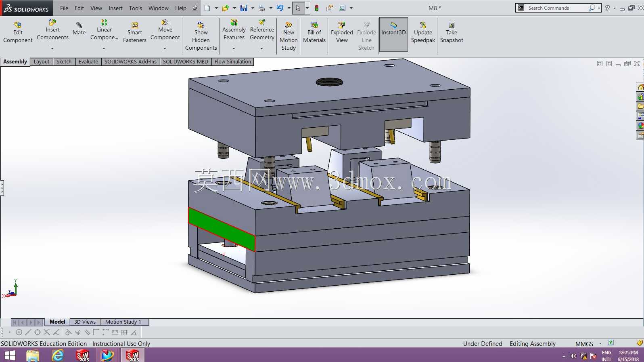
Task: Open the Tools menu
Action: [x=136, y=8]
